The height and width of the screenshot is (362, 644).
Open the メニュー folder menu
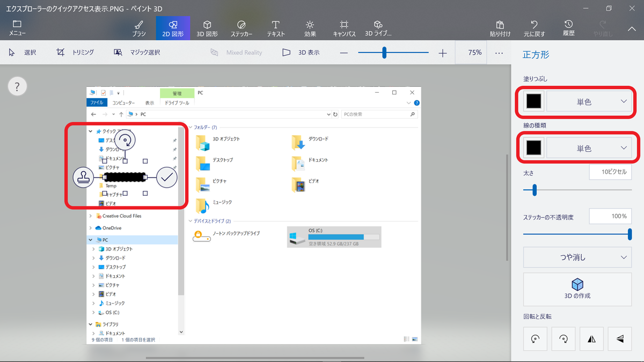[x=17, y=28]
